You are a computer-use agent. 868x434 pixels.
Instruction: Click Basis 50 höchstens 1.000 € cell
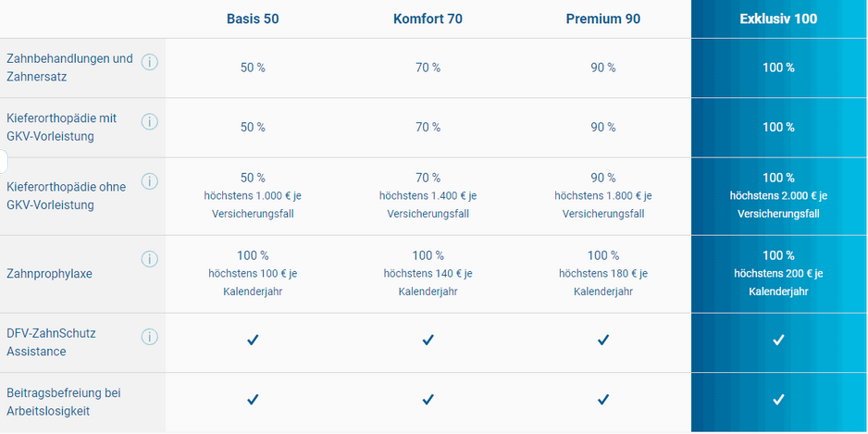(253, 196)
